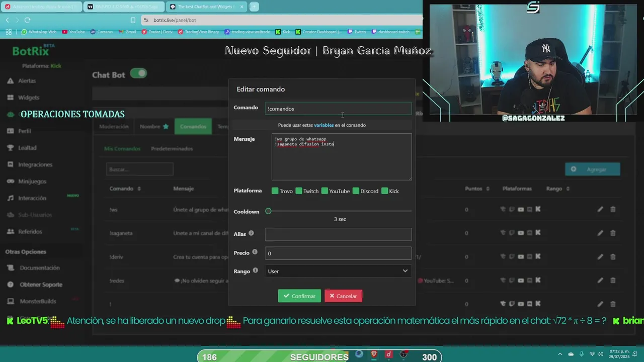Image resolution: width=644 pixels, height=362 pixels.
Task: Focus the Alias input field
Action: coord(338,234)
